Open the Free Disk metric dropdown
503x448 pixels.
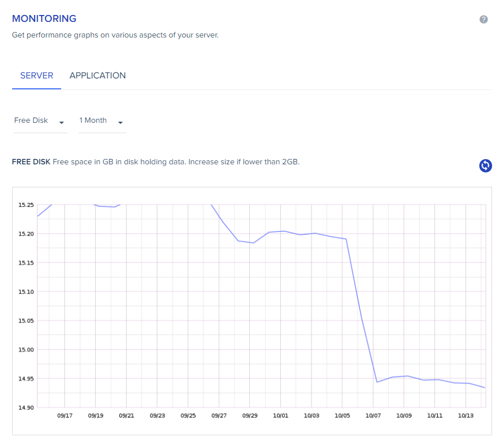(40, 121)
